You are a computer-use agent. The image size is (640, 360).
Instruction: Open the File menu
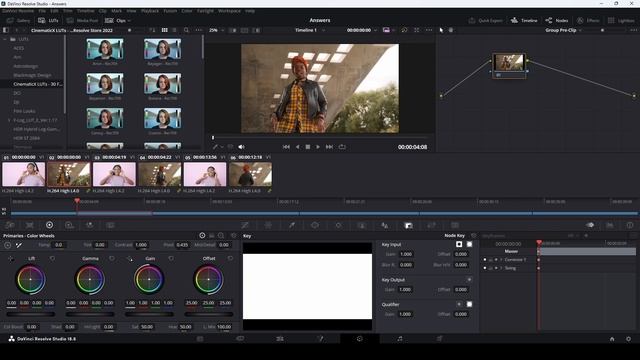click(42, 11)
